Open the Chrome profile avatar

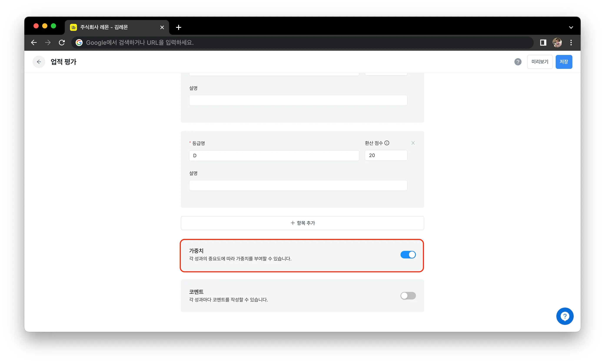[x=557, y=42]
